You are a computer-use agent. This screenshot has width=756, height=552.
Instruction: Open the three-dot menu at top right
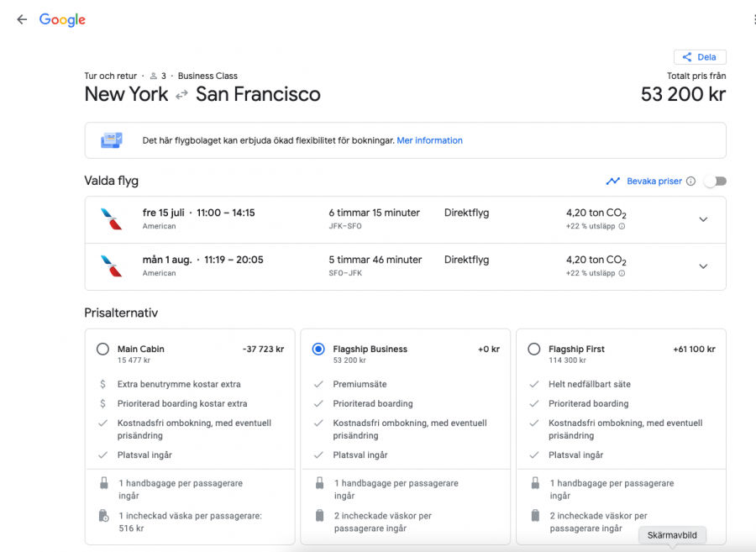tap(753, 19)
